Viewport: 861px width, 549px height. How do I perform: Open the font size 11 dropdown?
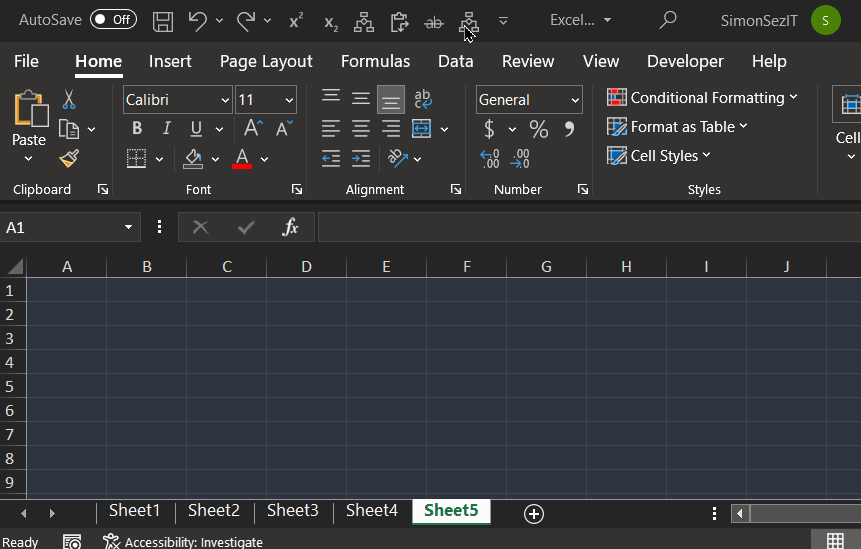[x=289, y=100]
